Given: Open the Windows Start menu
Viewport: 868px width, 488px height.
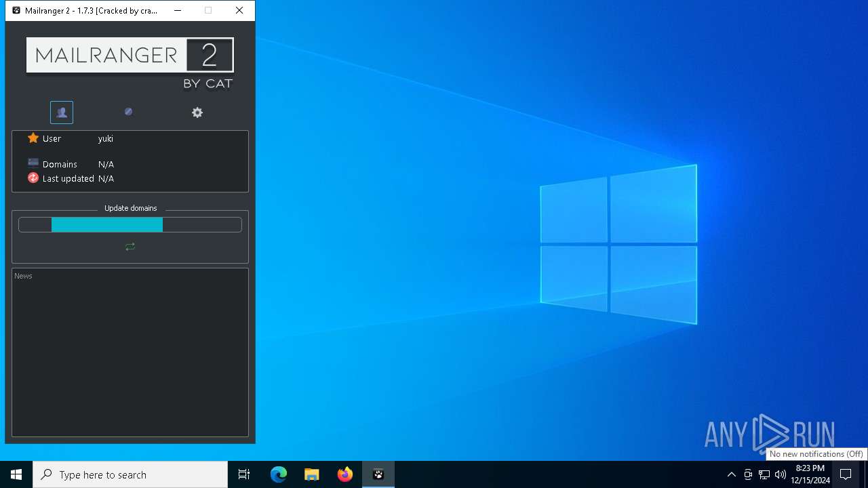Looking at the screenshot, I should [x=16, y=474].
